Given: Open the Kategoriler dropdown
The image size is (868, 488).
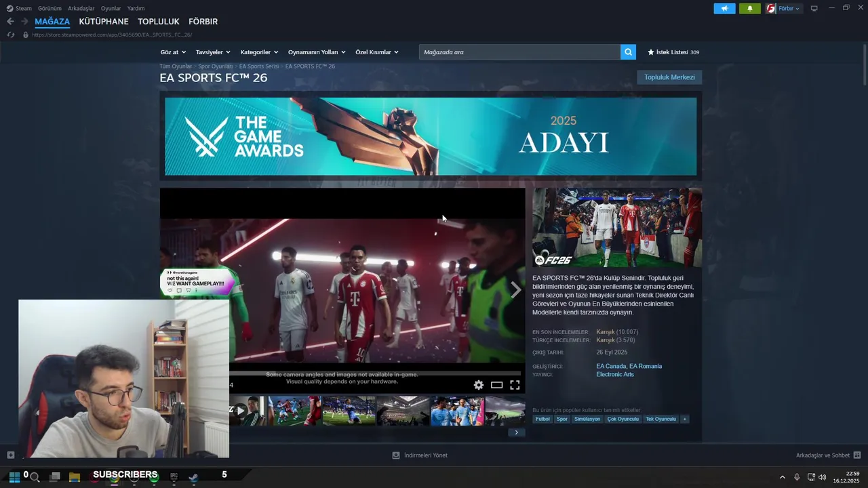Looking at the screenshot, I should [259, 52].
